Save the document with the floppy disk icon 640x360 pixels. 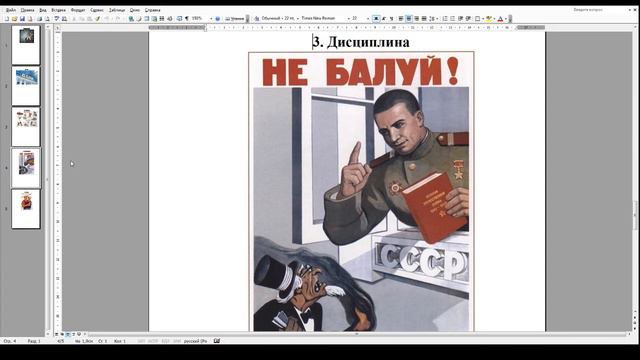tap(22, 18)
